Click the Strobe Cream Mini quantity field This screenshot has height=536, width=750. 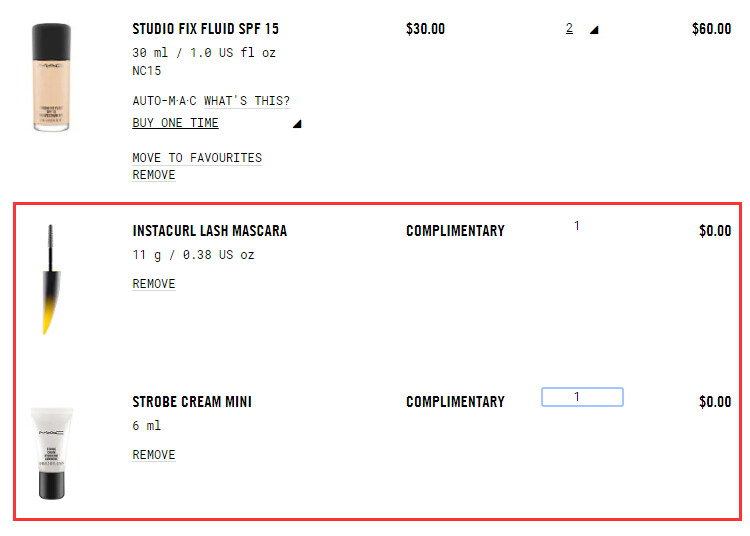[x=582, y=397]
